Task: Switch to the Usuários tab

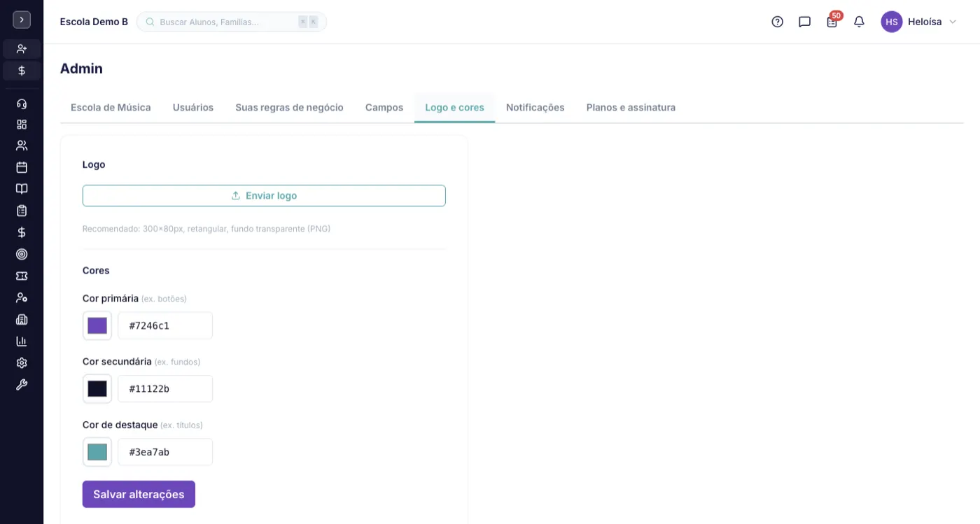Action: [x=193, y=108]
